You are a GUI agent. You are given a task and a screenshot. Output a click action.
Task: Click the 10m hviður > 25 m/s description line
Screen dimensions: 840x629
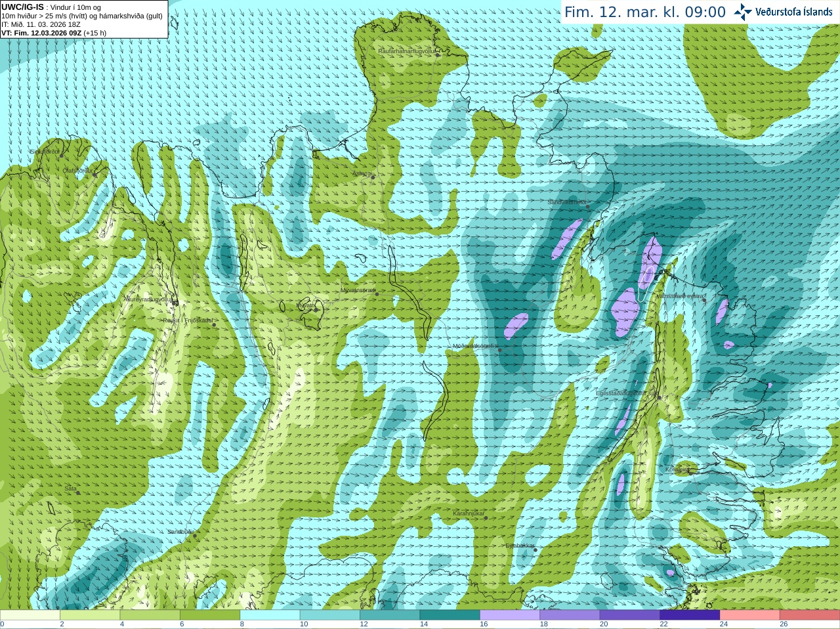(82, 16)
